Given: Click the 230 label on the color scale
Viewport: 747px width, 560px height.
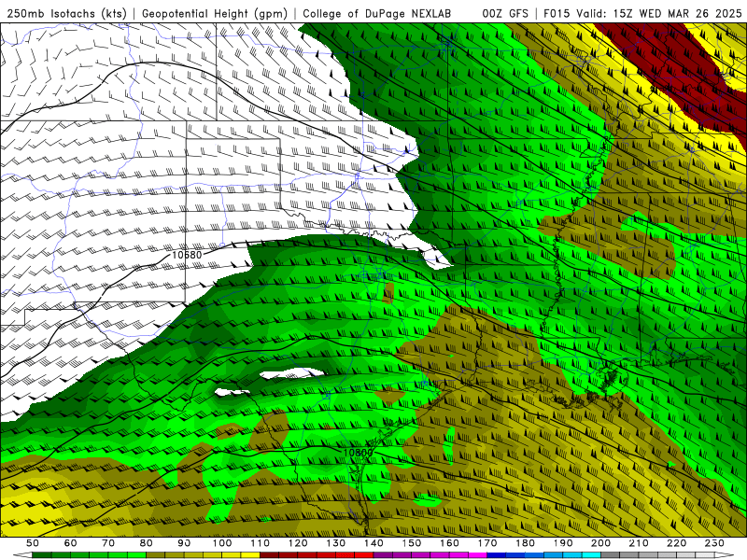Looking at the screenshot, I should click(x=714, y=543).
